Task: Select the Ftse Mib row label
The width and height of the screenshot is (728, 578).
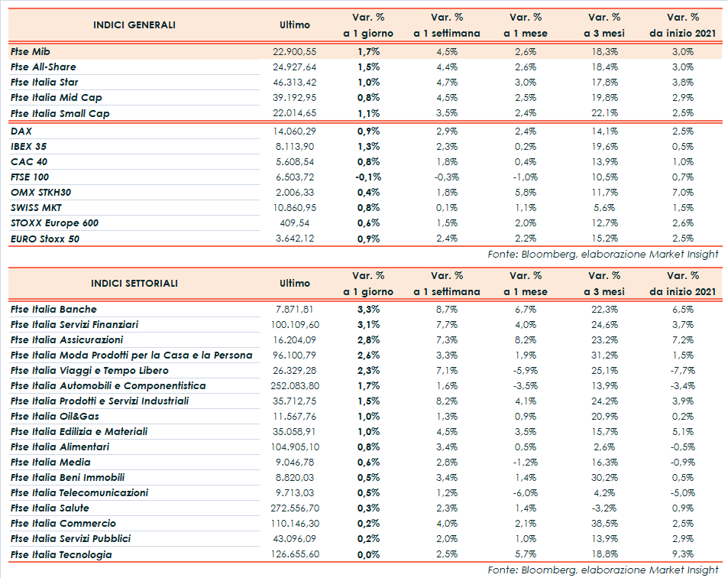Action: coord(32,51)
